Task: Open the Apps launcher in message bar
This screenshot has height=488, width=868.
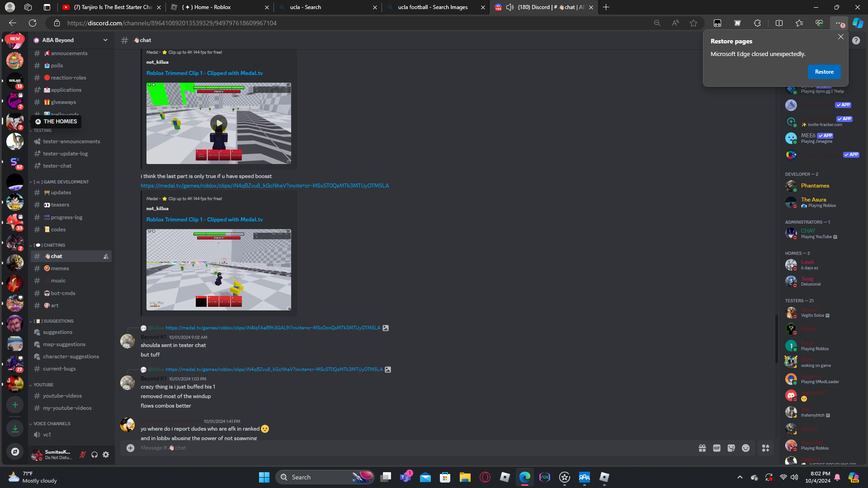Action: click(x=765, y=448)
